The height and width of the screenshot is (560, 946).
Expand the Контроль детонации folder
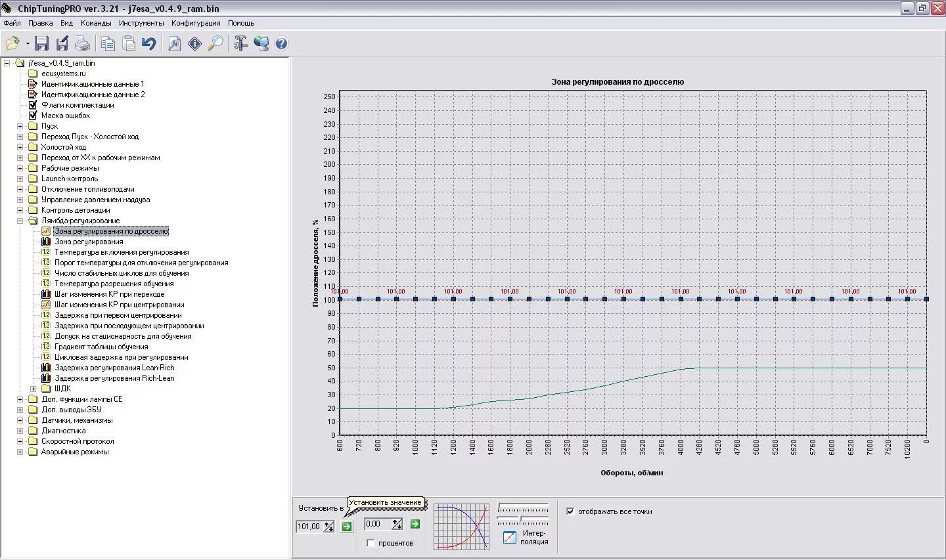20,210
